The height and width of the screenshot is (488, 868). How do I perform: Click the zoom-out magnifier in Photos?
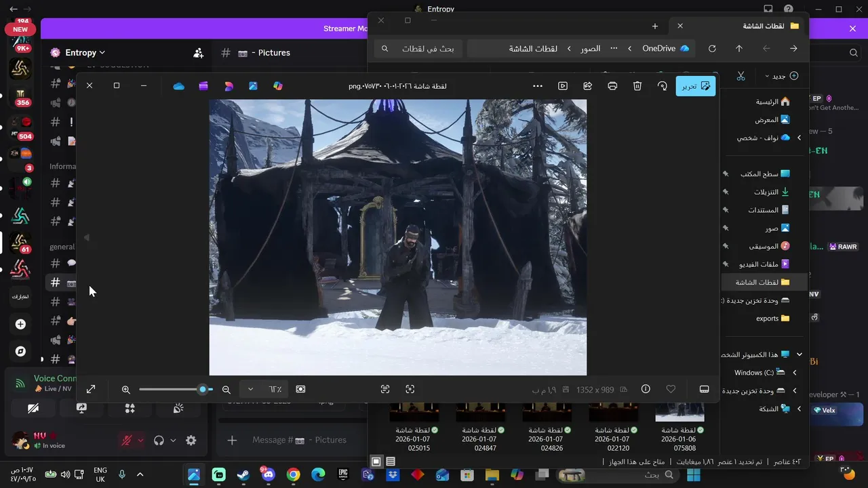[226, 390]
